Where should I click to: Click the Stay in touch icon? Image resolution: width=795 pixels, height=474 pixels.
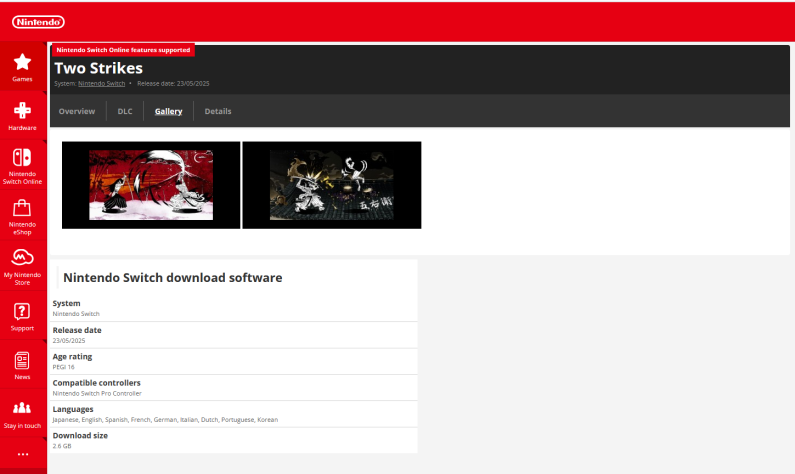tap(22, 408)
